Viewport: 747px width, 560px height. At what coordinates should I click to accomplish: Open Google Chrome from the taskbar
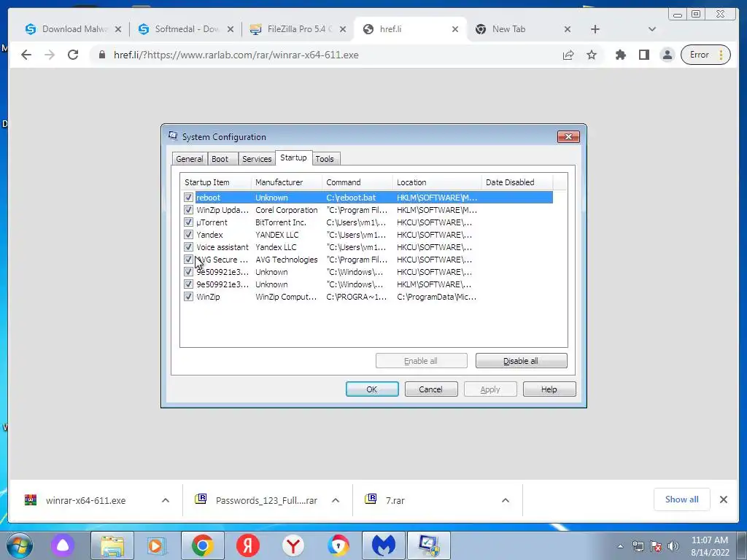(203, 545)
